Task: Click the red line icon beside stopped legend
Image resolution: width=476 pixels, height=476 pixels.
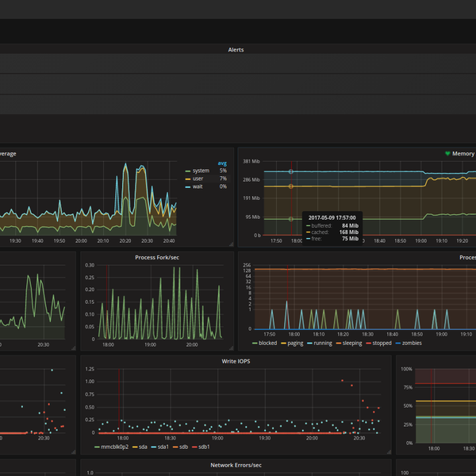Action: point(367,344)
